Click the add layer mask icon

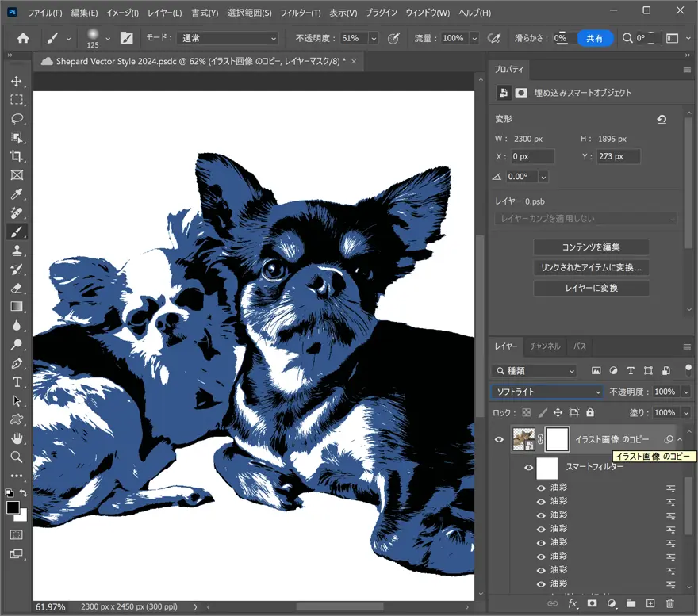[x=592, y=604]
